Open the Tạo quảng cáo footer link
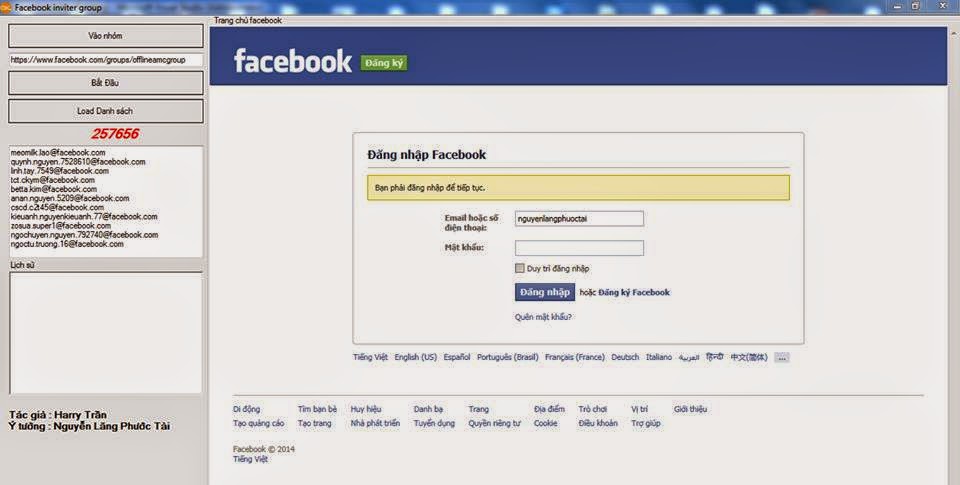Viewport: 960px width, 485px height. (x=258, y=423)
